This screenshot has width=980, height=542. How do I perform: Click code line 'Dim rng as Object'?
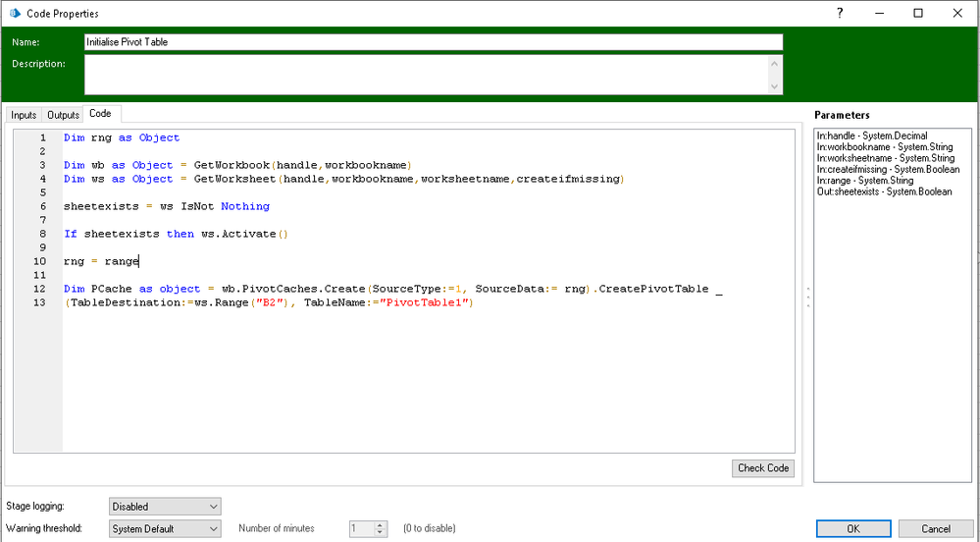click(x=122, y=137)
